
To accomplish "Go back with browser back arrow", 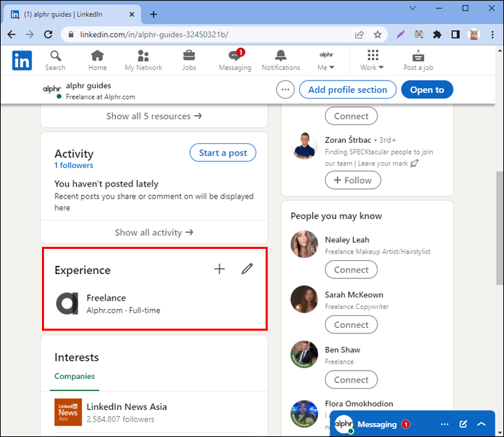I will click(12, 34).
